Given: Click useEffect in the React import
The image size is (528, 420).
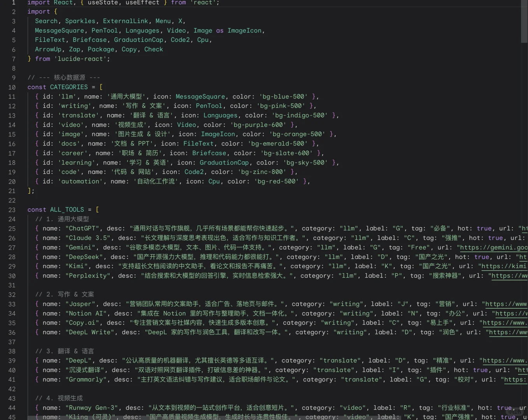Looking at the screenshot, I should tap(142, 3).
